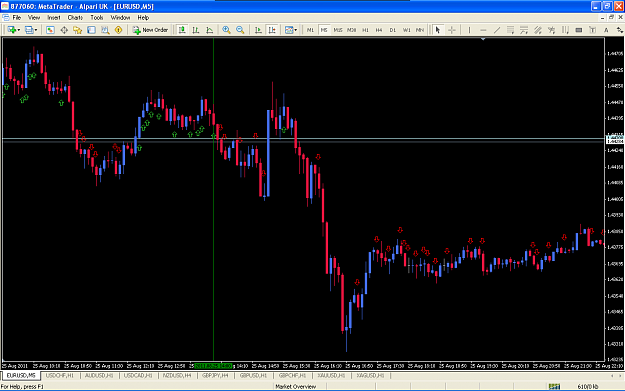Select the Fibonacci Retracement tool
The image size is (625, 391).
[524, 30]
